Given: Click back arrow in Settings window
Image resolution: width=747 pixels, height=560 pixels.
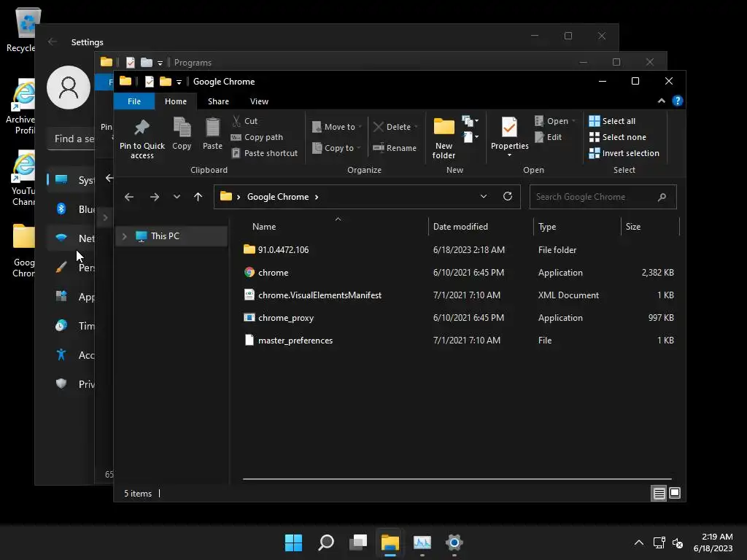Looking at the screenshot, I should click(53, 42).
